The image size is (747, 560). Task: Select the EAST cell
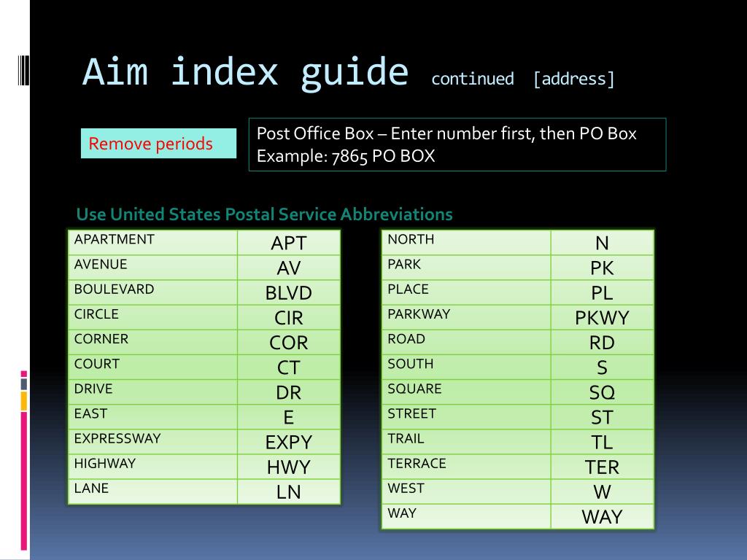[x=153, y=417]
